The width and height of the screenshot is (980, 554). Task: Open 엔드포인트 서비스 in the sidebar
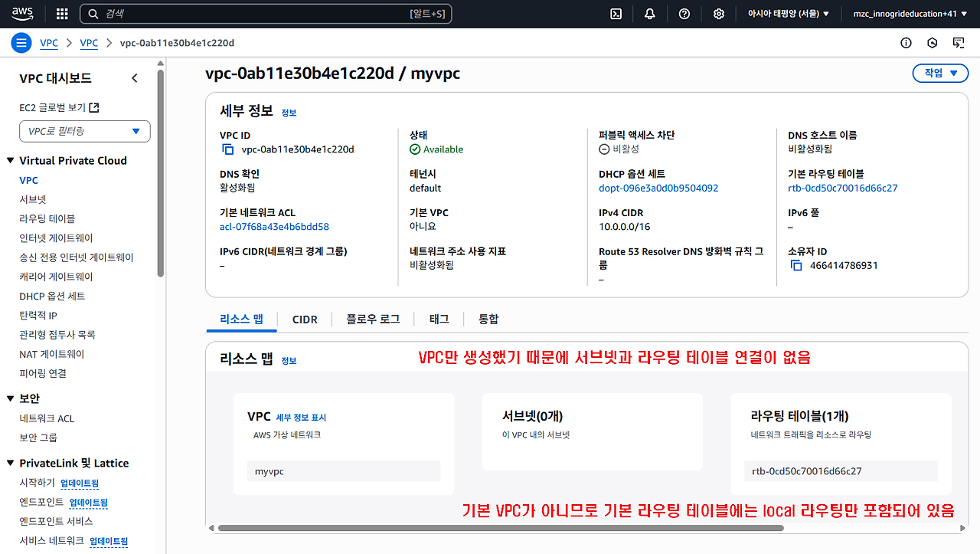56,521
